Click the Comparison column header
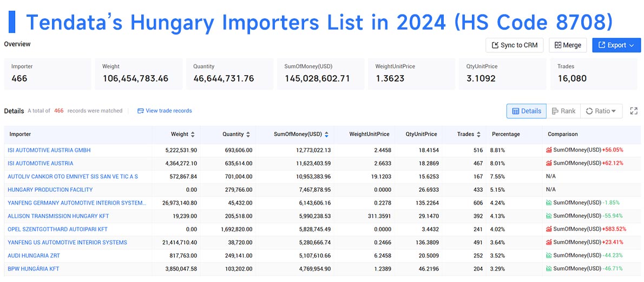The width and height of the screenshot is (644, 282). click(563, 134)
